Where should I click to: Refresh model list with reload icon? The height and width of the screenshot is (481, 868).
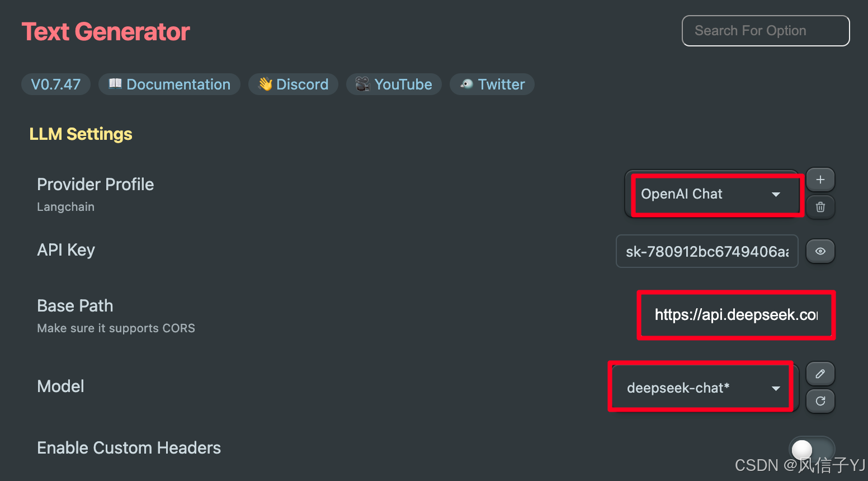pos(820,401)
